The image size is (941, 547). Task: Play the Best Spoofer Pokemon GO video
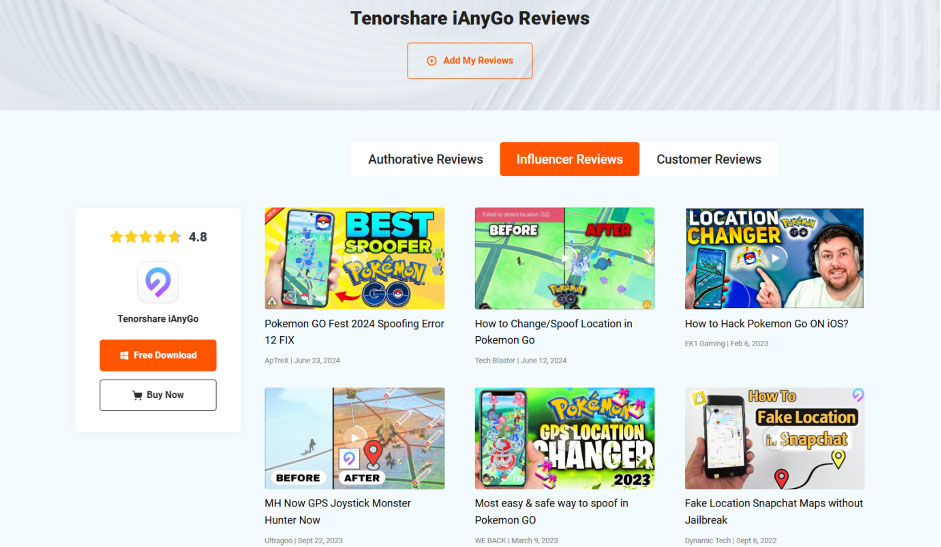pos(355,258)
